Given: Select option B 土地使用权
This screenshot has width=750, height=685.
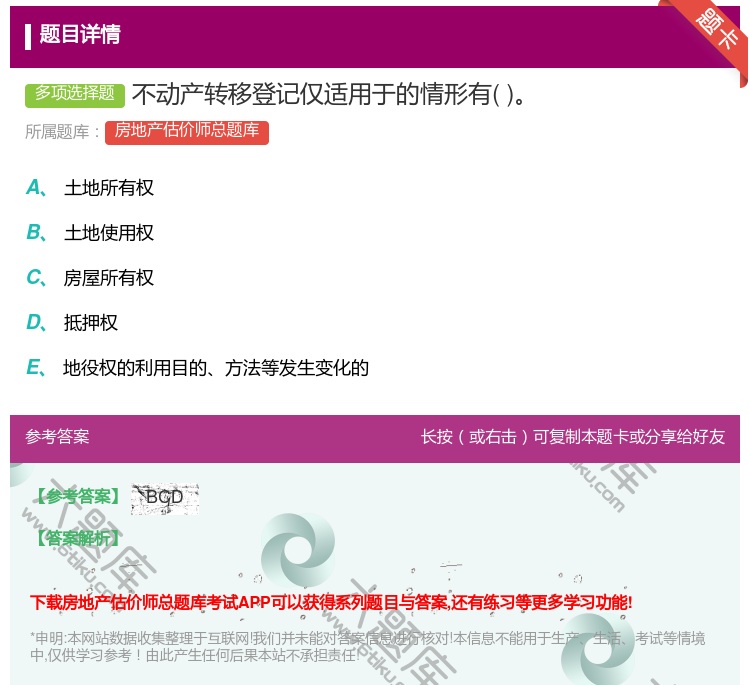Looking at the screenshot, I should (x=90, y=233).
